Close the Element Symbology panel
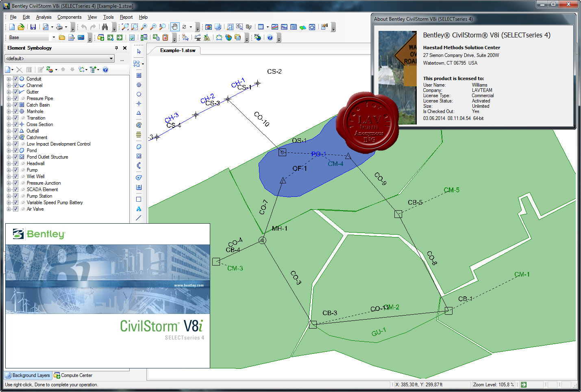 point(125,48)
